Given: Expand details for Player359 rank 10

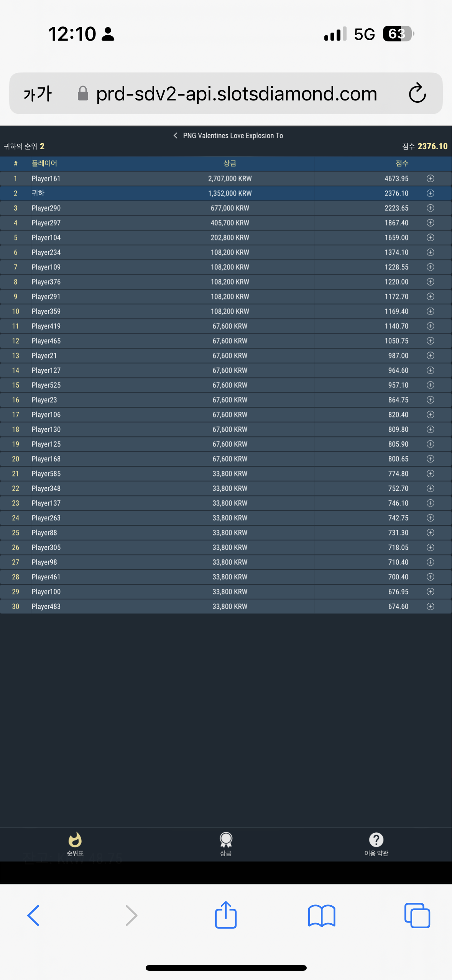Looking at the screenshot, I should click(430, 311).
